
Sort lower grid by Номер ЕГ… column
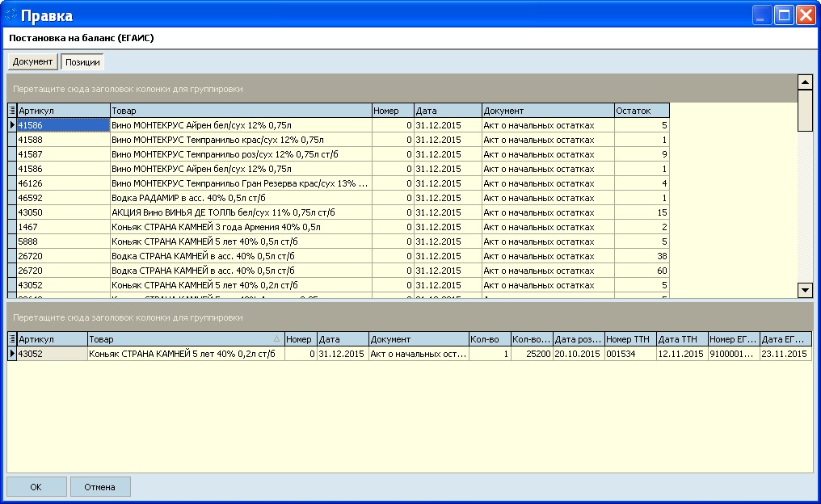(734, 339)
